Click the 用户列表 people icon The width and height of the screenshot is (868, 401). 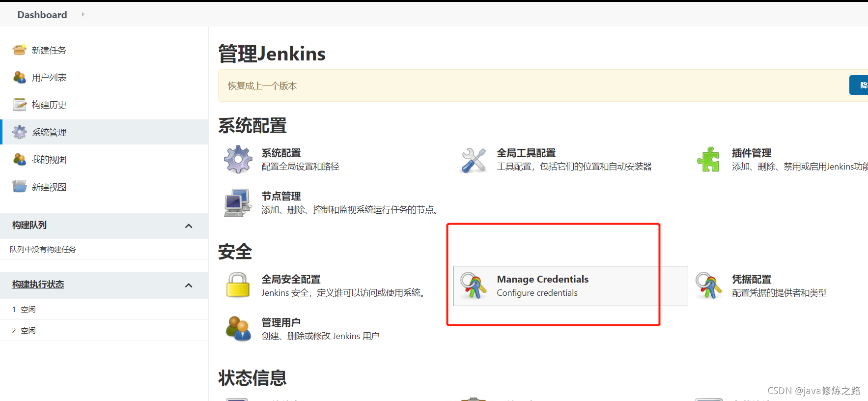coord(20,77)
